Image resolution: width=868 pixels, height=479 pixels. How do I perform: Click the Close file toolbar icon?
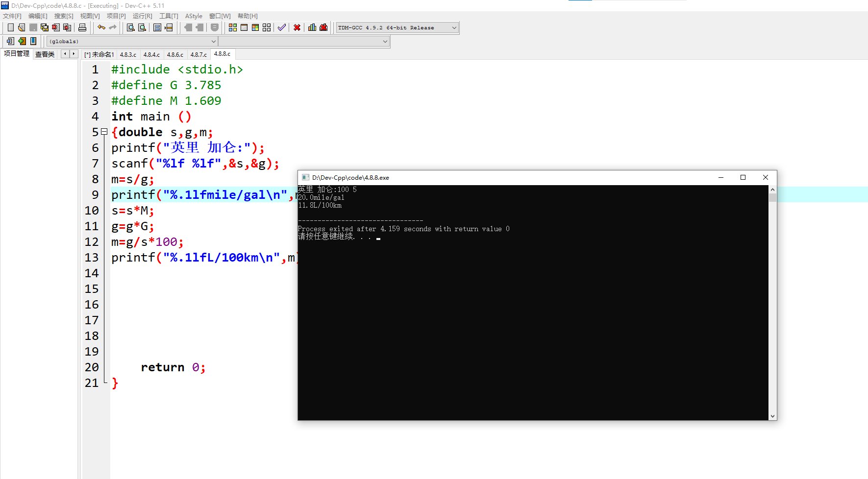(56, 27)
